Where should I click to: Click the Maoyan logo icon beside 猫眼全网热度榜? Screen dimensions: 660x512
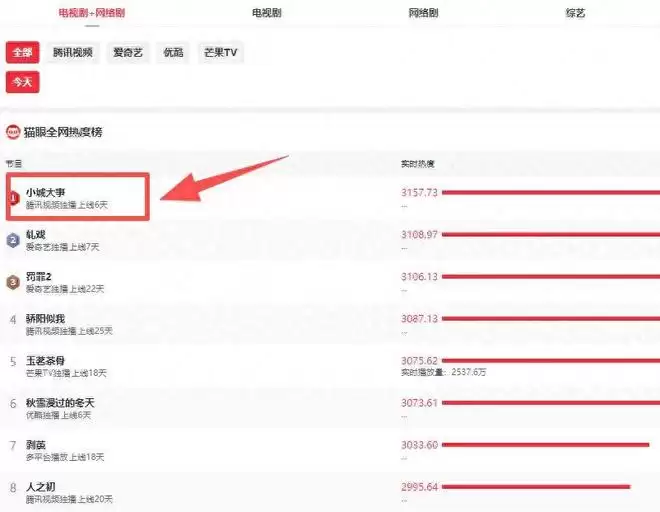[x=13, y=132]
